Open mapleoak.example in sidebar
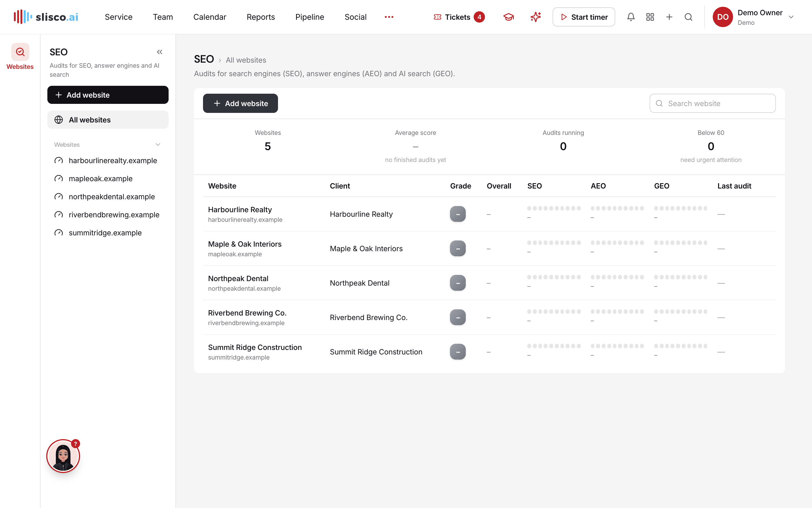Image resolution: width=812 pixels, height=508 pixels. [108, 179]
